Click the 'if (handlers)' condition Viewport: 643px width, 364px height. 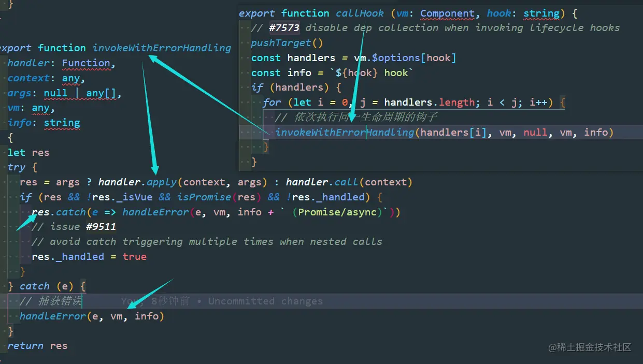pyautogui.click(x=296, y=88)
